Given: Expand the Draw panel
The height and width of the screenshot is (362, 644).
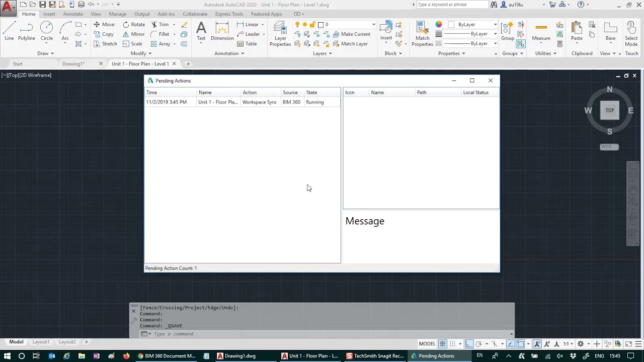Looking at the screenshot, I should click(x=45, y=53).
